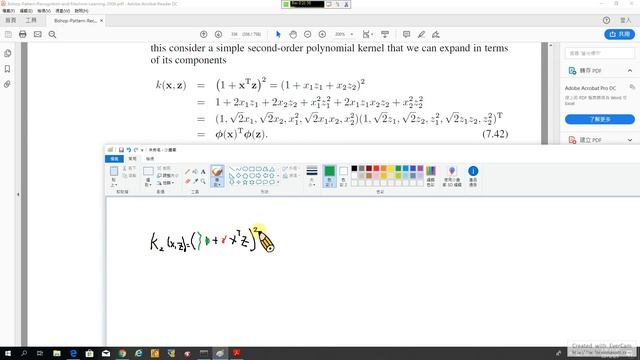Open Acrobat Tools tab

pyautogui.click(x=31, y=20)
